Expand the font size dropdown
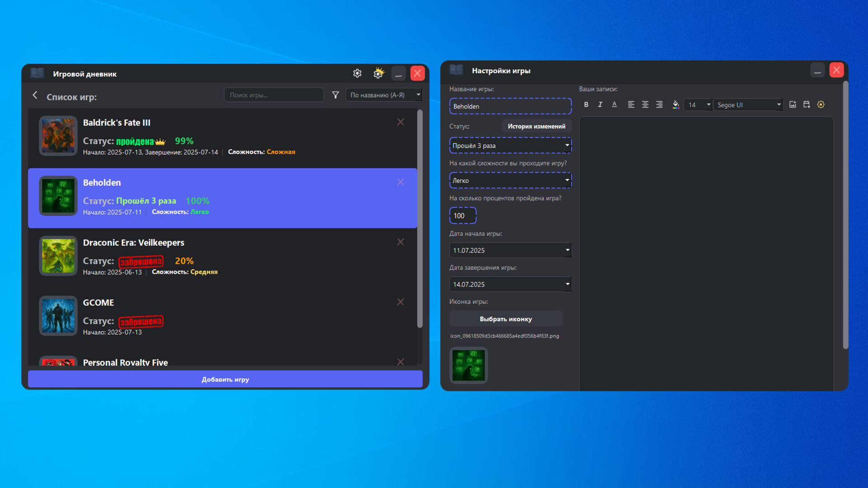The width and height of the screenshot is (868, 488). tap(708, 105)
